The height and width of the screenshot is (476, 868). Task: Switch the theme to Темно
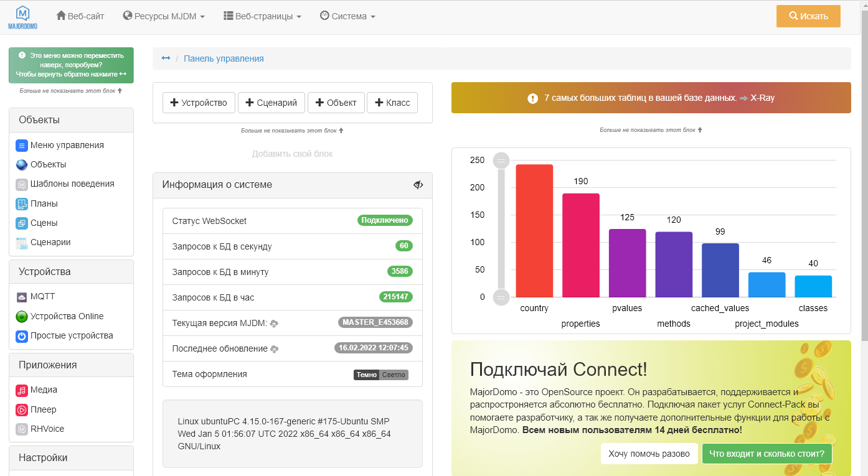pos(367,375)
